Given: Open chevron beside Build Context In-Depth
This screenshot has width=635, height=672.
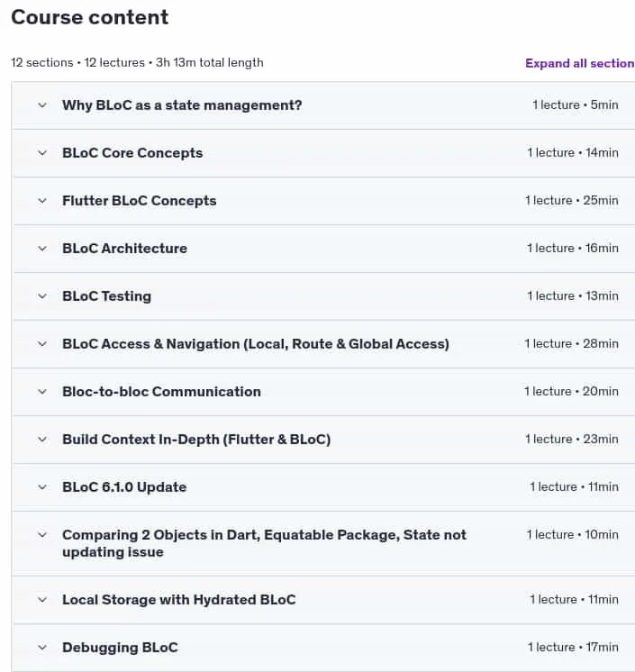Looking at the screenshot, I should (42, 440).
